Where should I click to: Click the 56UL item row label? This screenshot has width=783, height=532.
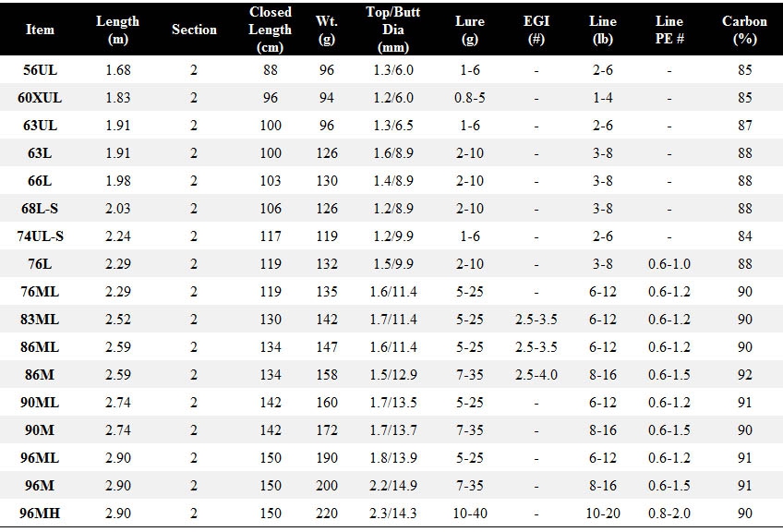point(40,70)
